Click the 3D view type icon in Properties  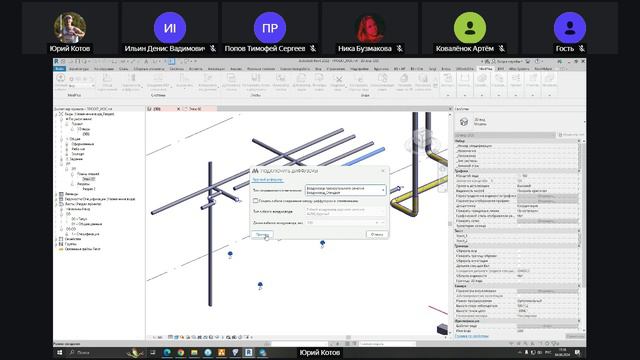464,121
